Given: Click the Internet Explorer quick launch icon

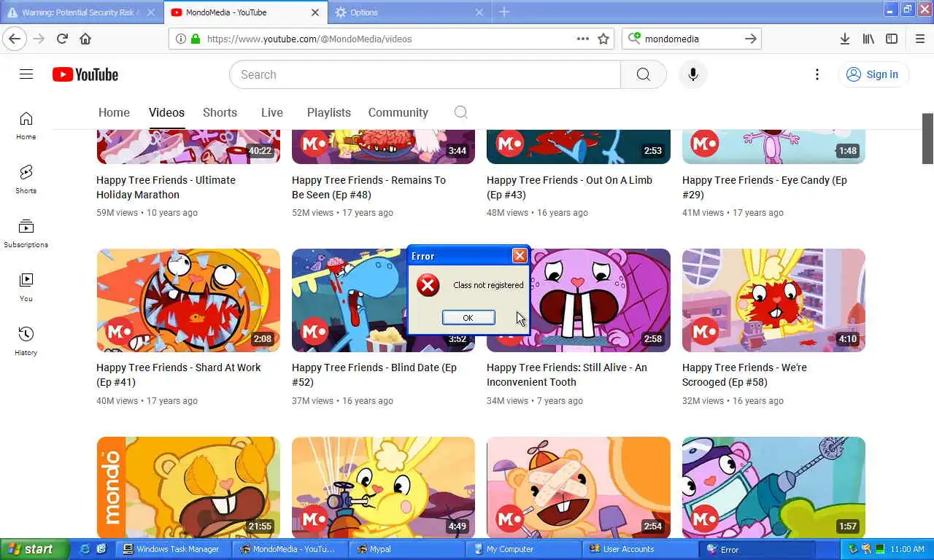Looking at the screenshot, I should [x=85, y=549].
